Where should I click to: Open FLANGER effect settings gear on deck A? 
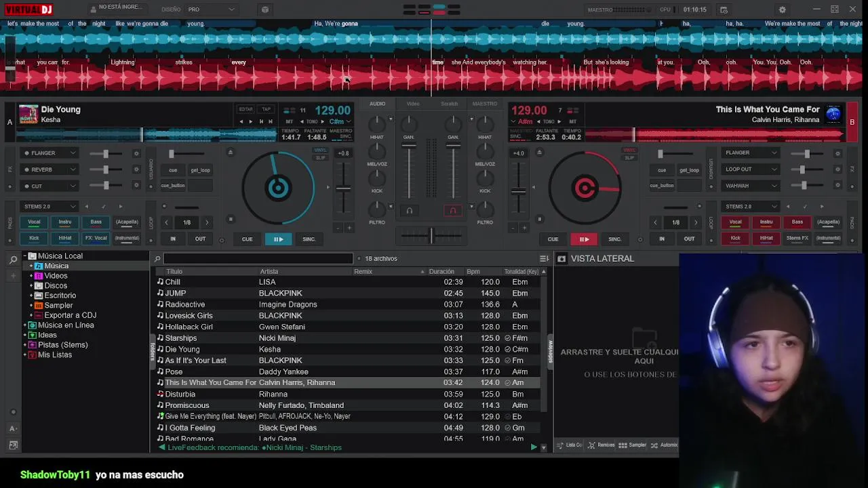pyautogui.click(x=136, y=153)
